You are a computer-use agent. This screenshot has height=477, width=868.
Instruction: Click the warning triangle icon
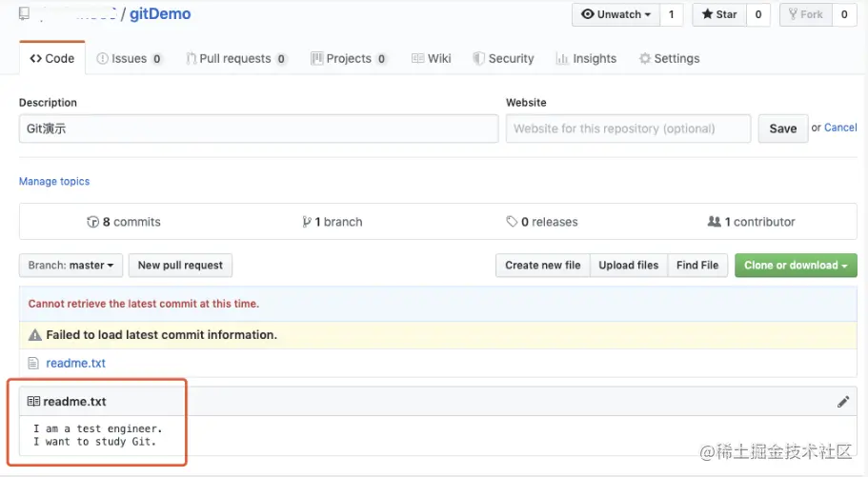(35, 335)
